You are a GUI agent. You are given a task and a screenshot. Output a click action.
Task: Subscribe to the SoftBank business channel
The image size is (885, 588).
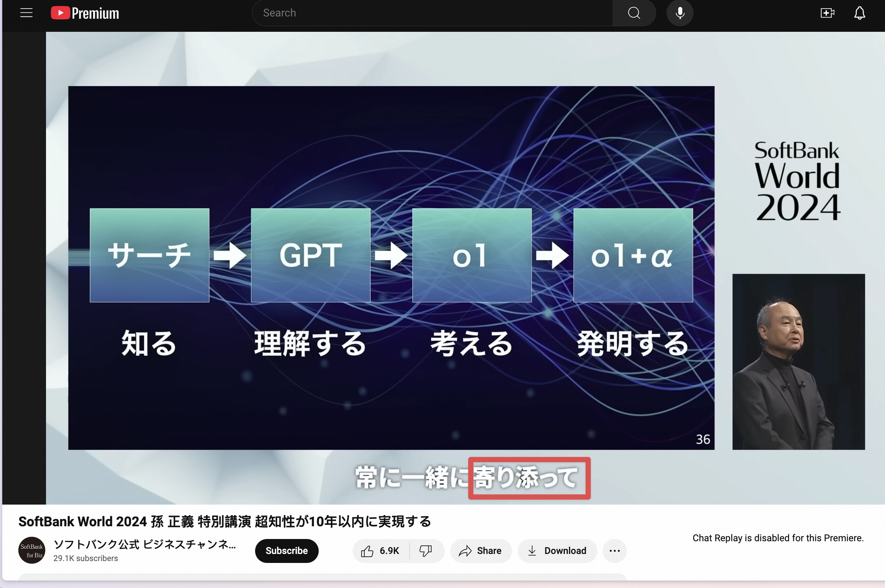click(287, 551)
